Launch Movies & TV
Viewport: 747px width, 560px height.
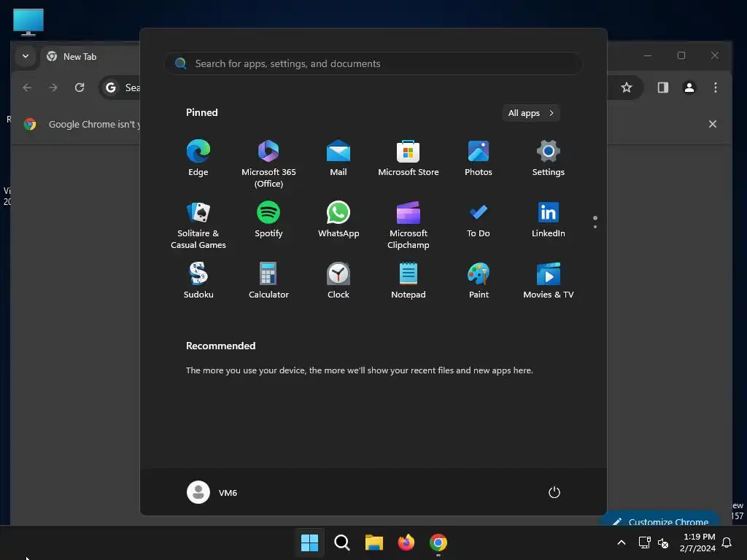[549, 281]
